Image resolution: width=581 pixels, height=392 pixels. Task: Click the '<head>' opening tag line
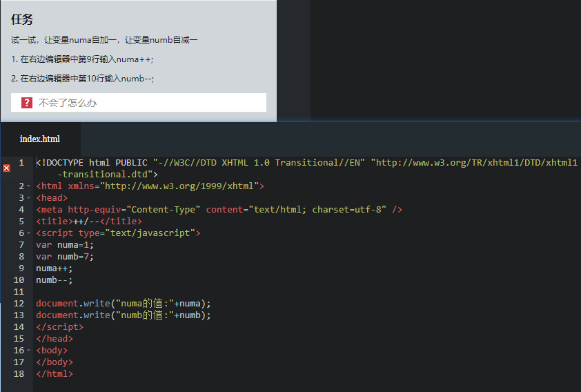(x=52, y=198)
